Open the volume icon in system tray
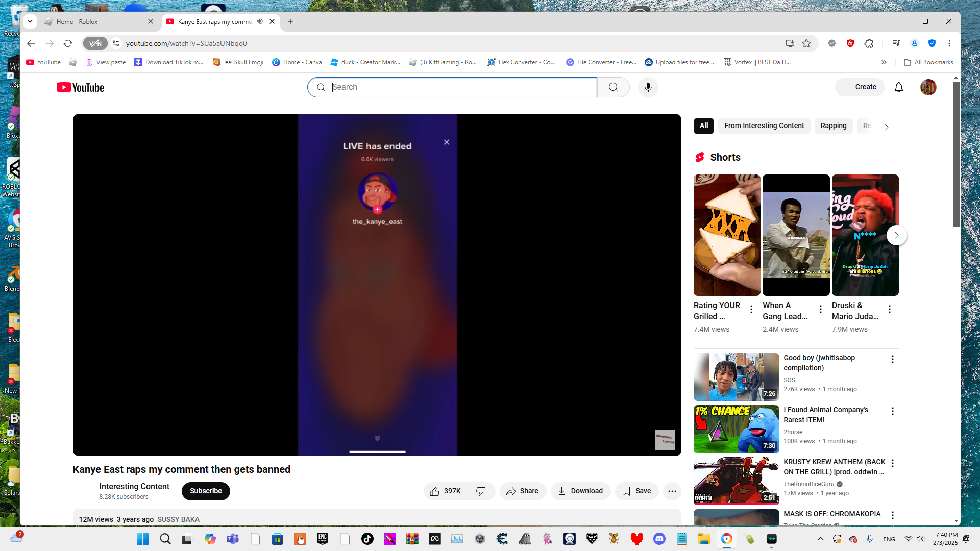This screenshot has width=980, height=551. (x=920, y=539)
